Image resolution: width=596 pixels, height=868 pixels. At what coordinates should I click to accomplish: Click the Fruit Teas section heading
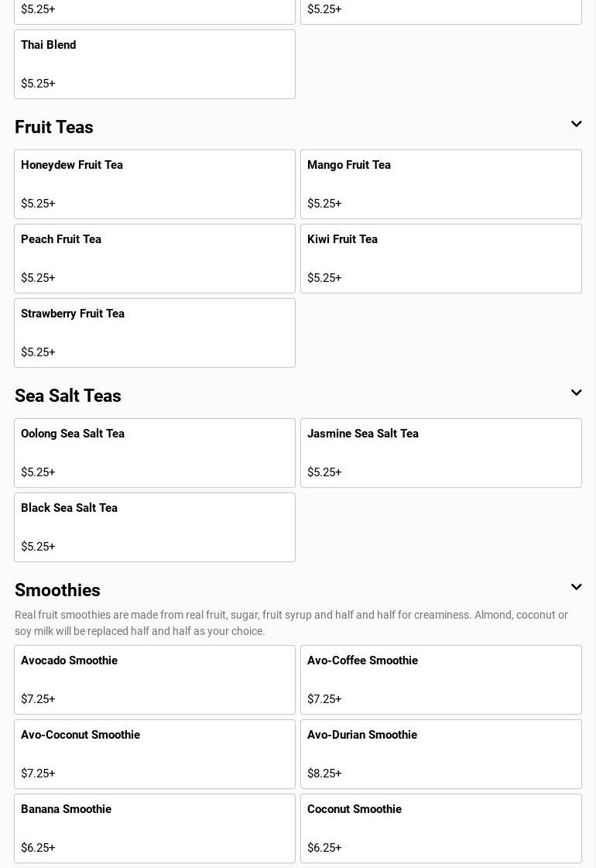(54, 128)
